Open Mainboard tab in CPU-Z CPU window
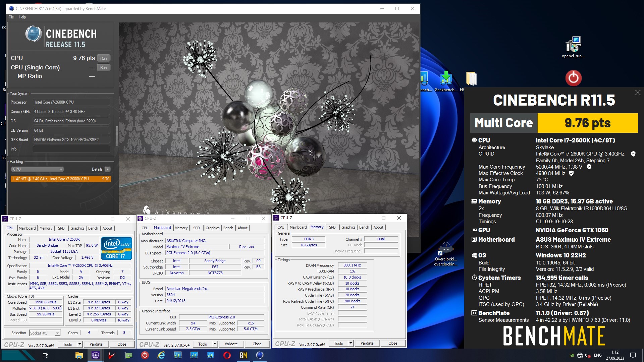This screenshot has height=362, width=644. 27,228
